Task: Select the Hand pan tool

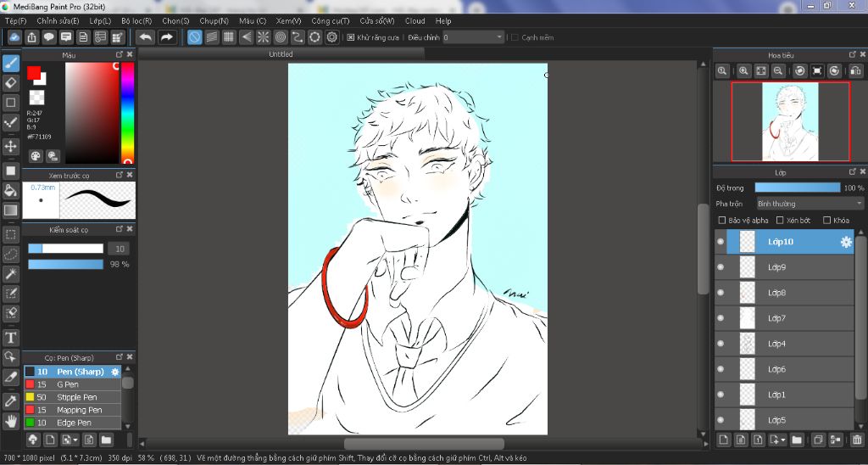Action: (10, 421)
